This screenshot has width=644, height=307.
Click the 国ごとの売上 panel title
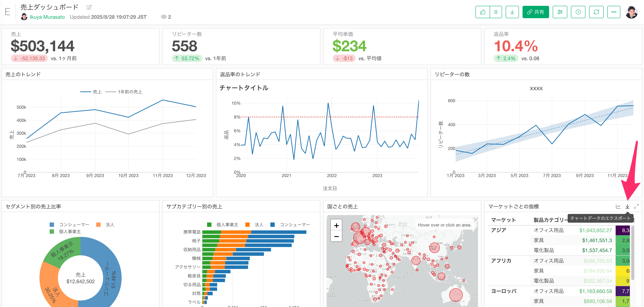342,206
